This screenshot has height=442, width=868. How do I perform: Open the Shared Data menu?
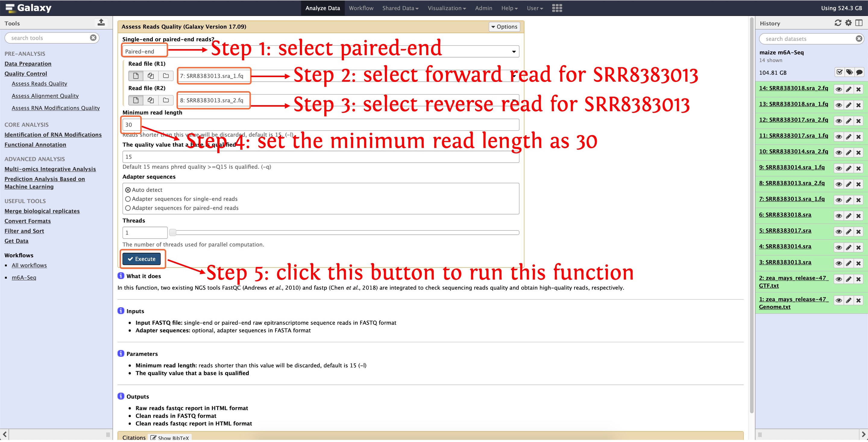(x=400, y=8)
